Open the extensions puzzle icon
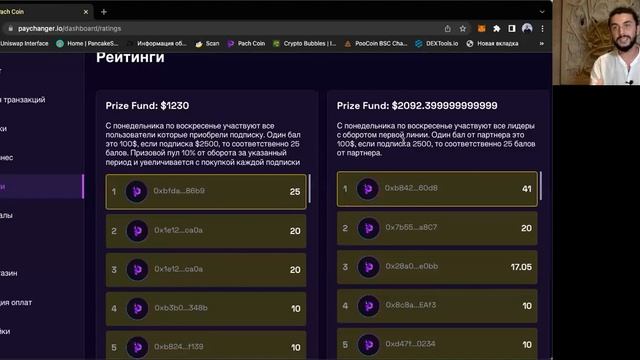 [497, 29]
